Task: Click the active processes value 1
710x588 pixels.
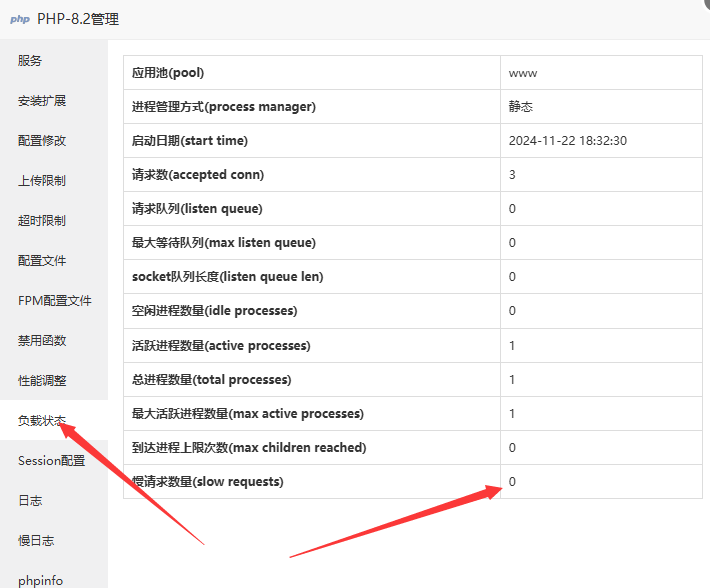Action: coord(512,346)
